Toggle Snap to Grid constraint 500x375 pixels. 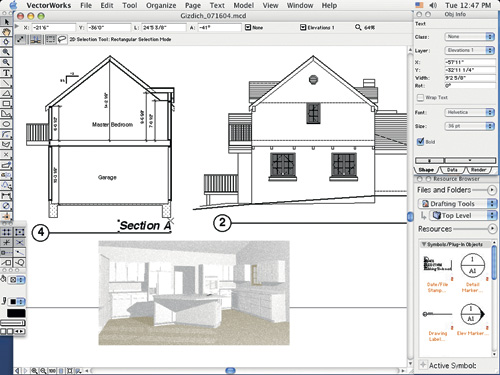pyautogui.click(x=7, y=232)
